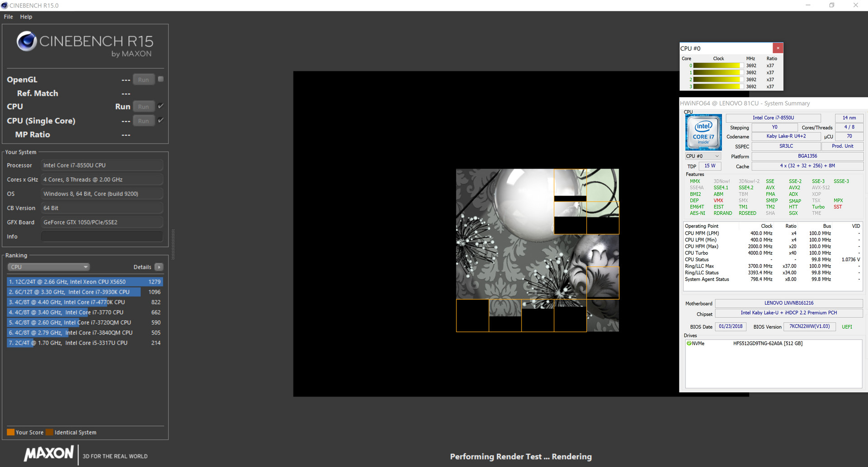Click the Run button for OpenGL test
Image resolution: width=868 pixels, height=467 pixels.
(143, 80)
